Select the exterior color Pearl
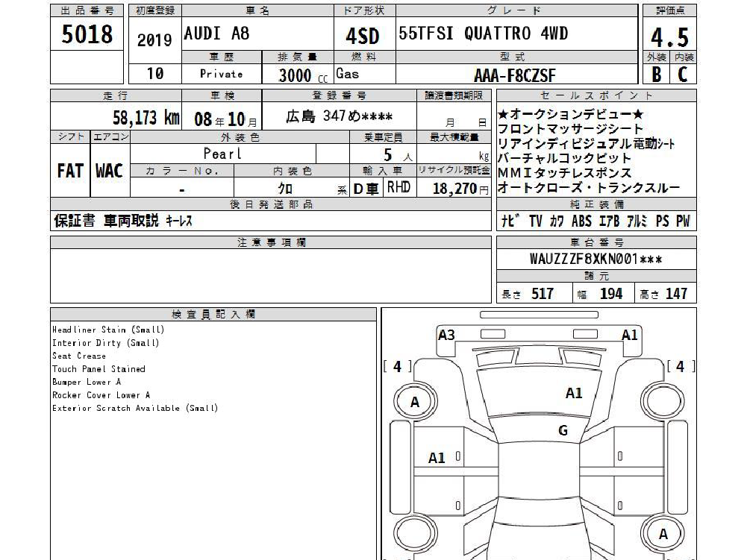The width and height of the screenshot is (747, 560). pos(222,154)
